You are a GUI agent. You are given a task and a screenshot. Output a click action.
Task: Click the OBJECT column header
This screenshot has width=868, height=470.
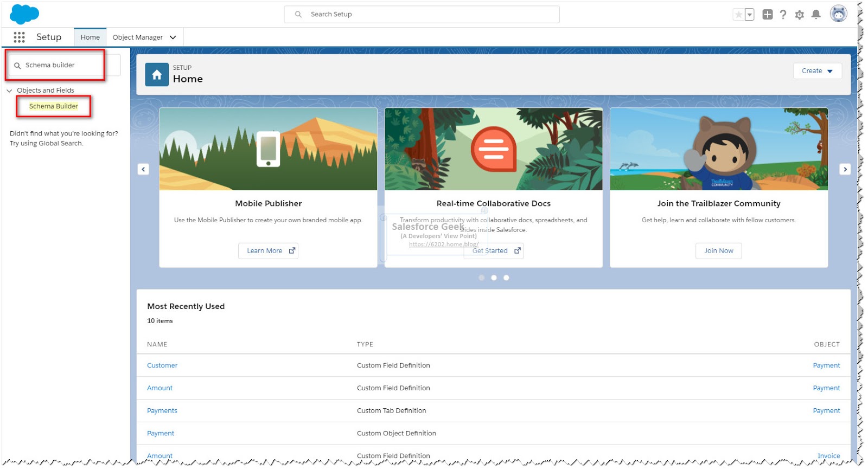click(x=827, y=344)
